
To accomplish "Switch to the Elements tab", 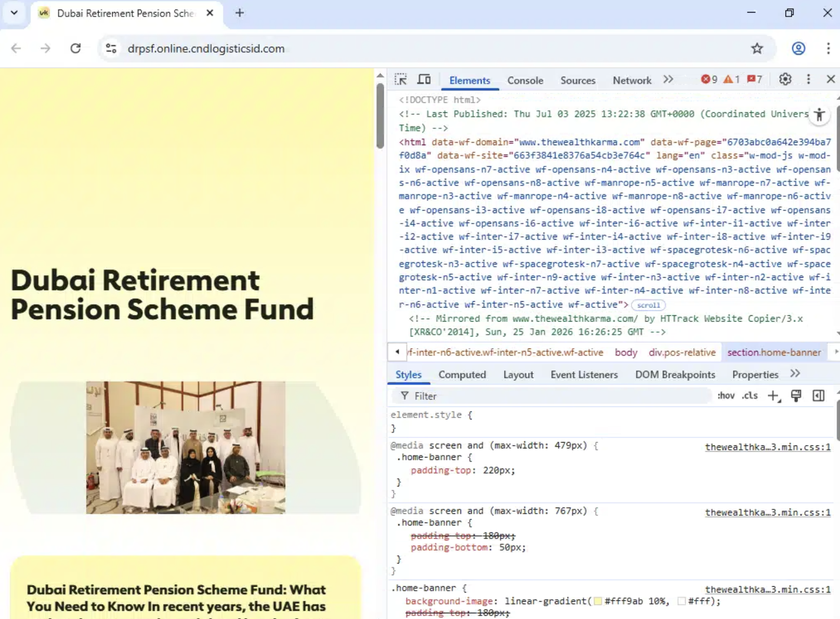I will [x=470, y=81].
